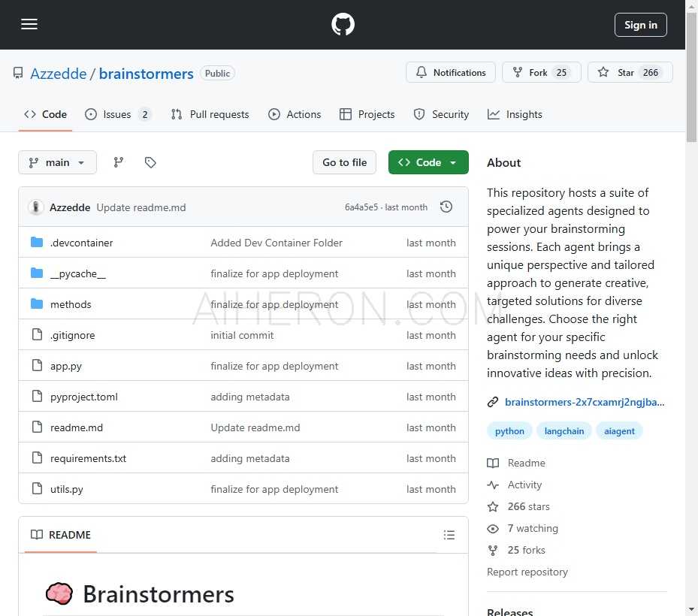Expand the green Code dropdown

pyautogui.click(x=428, y=162)
